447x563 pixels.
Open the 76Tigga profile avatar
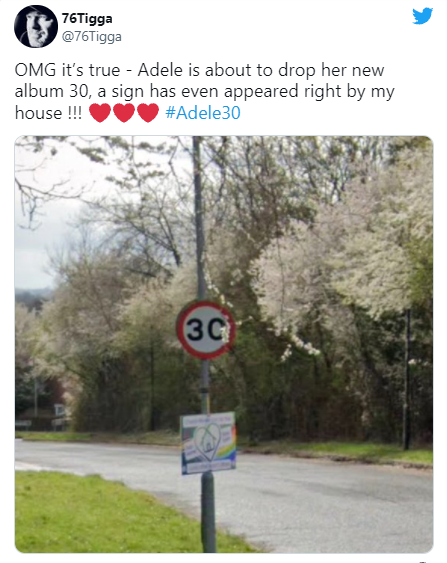click(36, 26)
